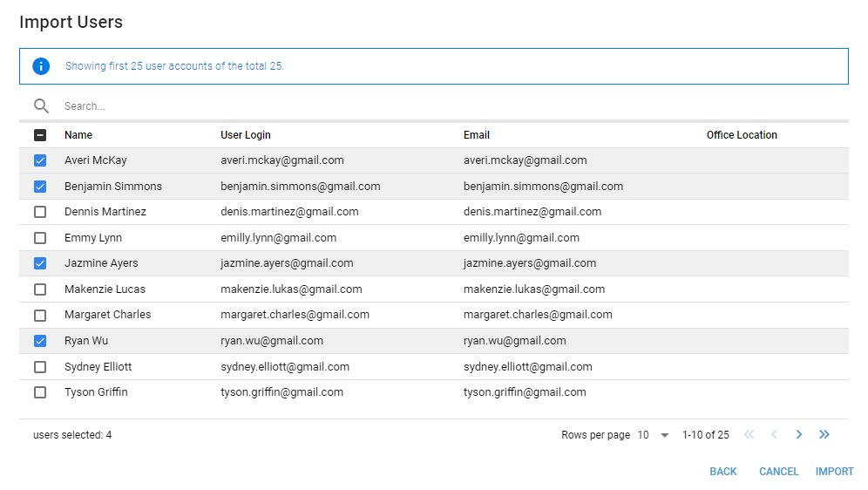Sort by the Name column header
Viewport: 868px width, 490px height.
click(x=78, y=135)
